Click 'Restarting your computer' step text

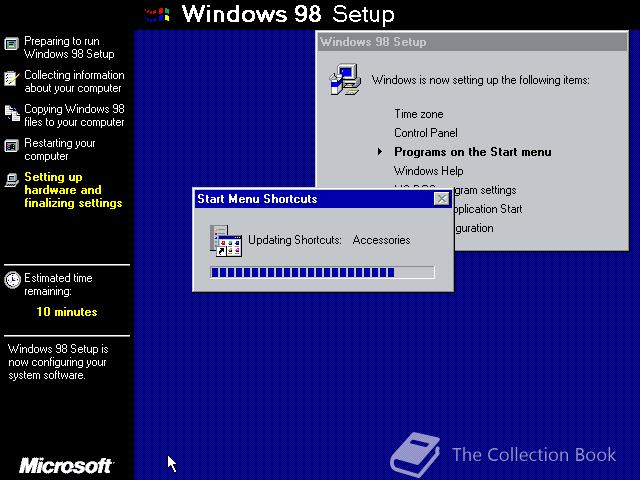tap(60, 149)
